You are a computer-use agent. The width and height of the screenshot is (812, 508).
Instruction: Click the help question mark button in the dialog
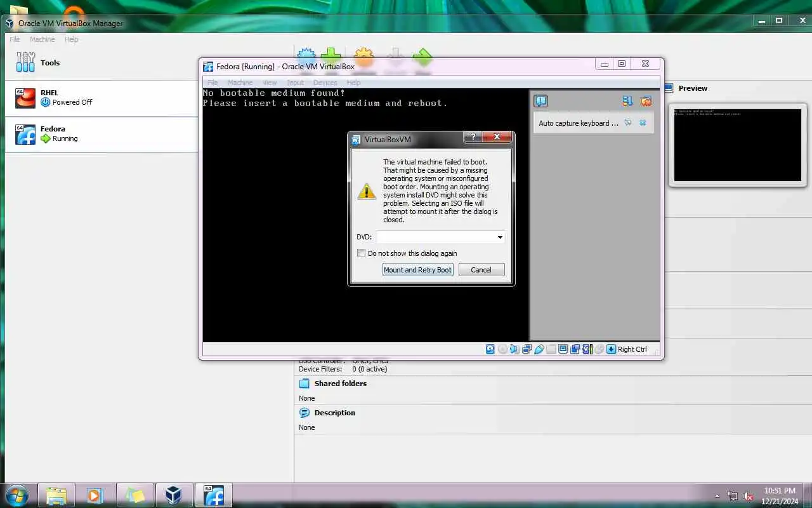(x=473, y=137)
